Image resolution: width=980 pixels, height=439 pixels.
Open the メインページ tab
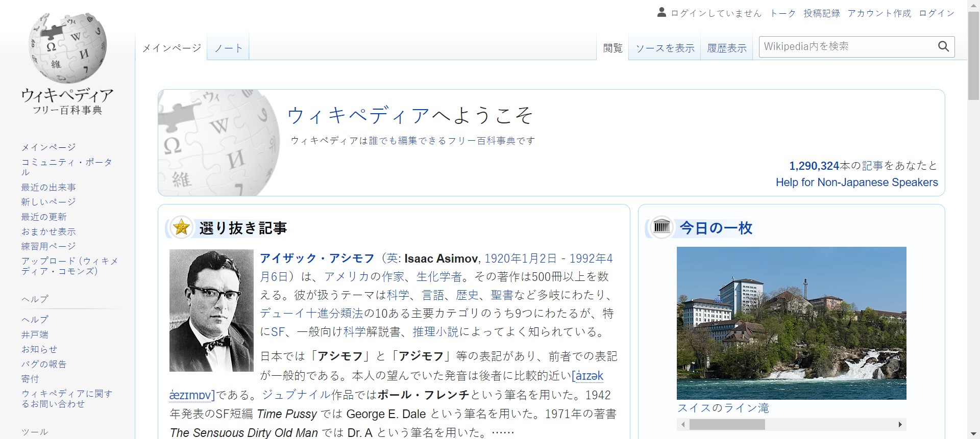[171, 48]
